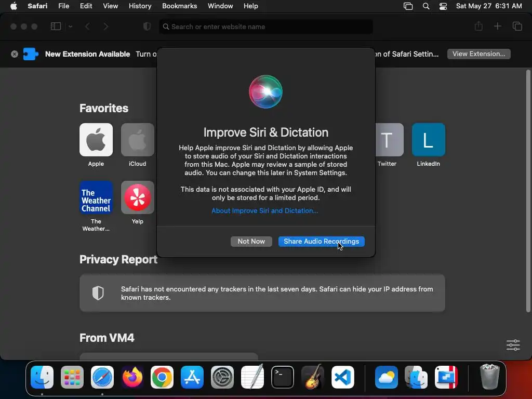The height and width of the screenshot is (399, 532).
Task: Open the Edit menu
Action: point(86,6)
